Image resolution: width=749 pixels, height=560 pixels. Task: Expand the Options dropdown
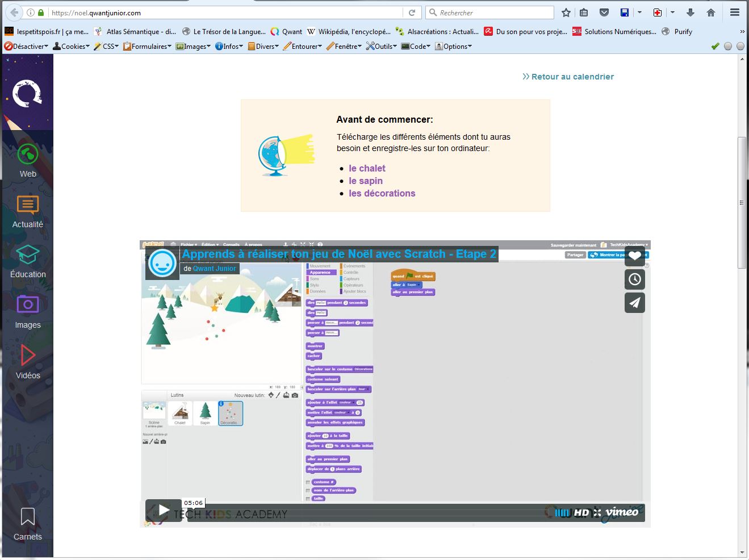click(454, 47)
